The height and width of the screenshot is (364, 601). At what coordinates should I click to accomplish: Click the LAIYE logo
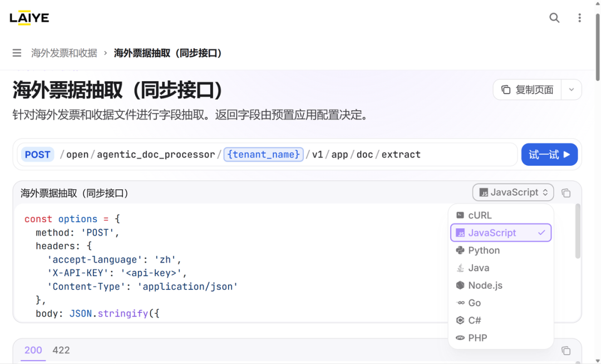pyautogui.click(x=29, y=18)
